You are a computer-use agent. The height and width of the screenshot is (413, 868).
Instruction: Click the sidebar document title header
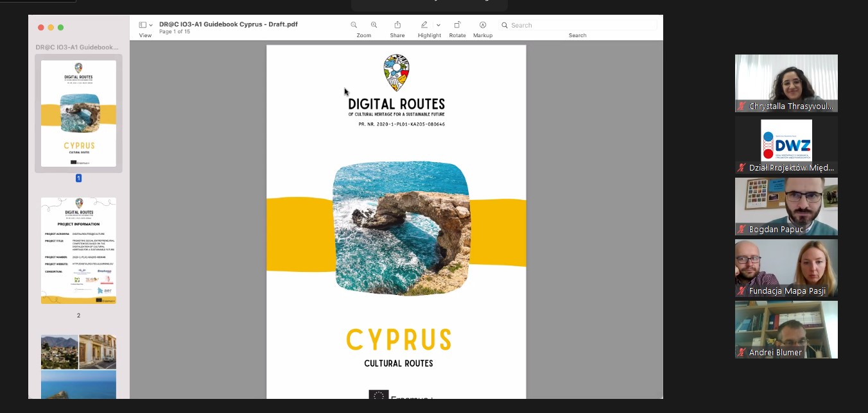pos(77,47)
